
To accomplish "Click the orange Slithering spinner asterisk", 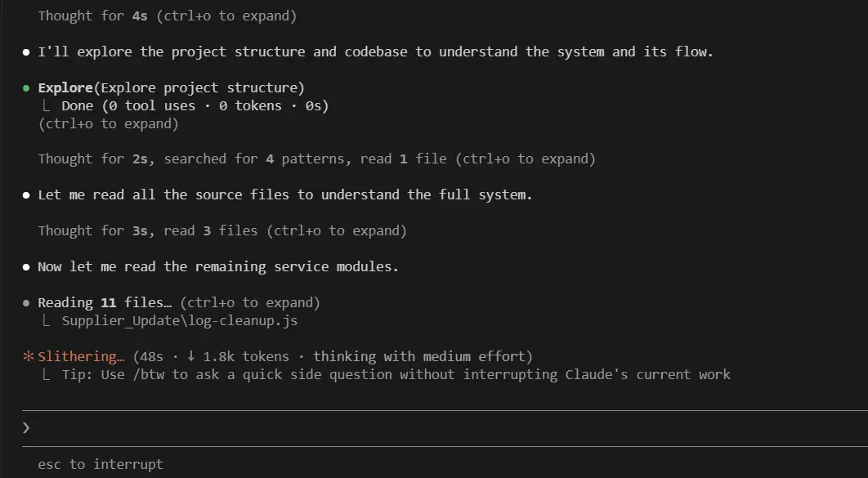I will pyautogui.click(x=29, y=356).
